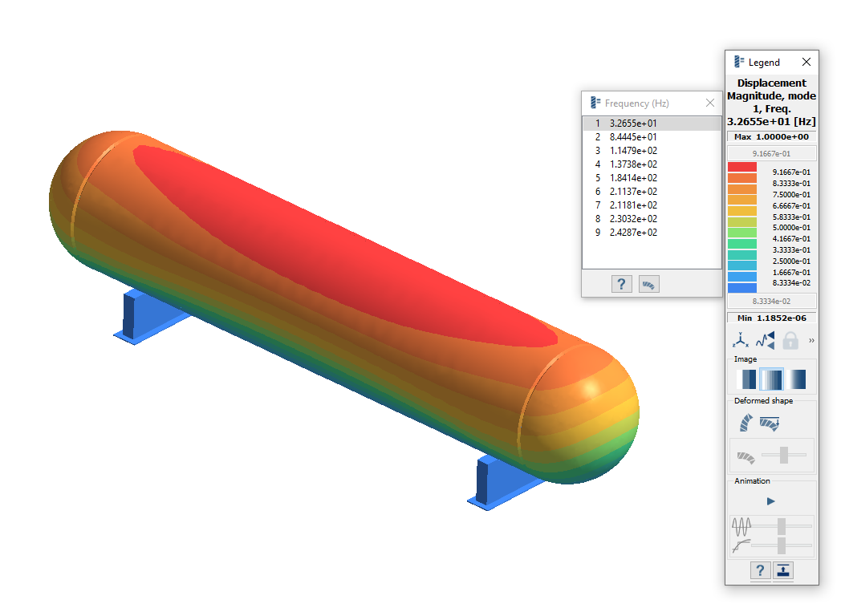Click the mirrored graph icon beside the lock
This screenshot has width=845, height=616.
coord(765,341)
